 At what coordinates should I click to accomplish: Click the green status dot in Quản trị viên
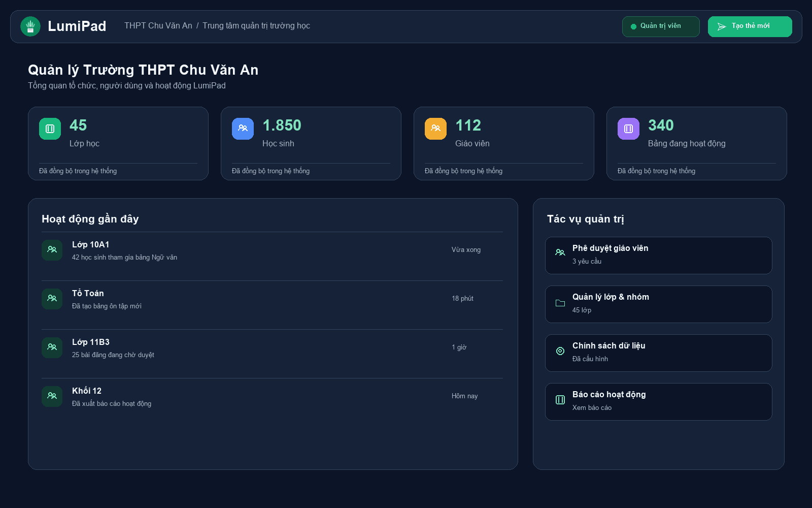[633, 26]
